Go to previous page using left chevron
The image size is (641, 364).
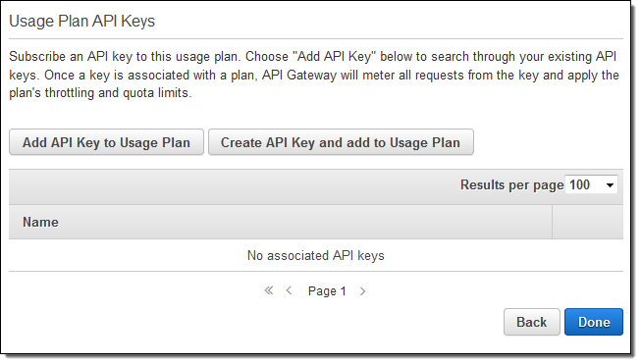pos(289,290)
